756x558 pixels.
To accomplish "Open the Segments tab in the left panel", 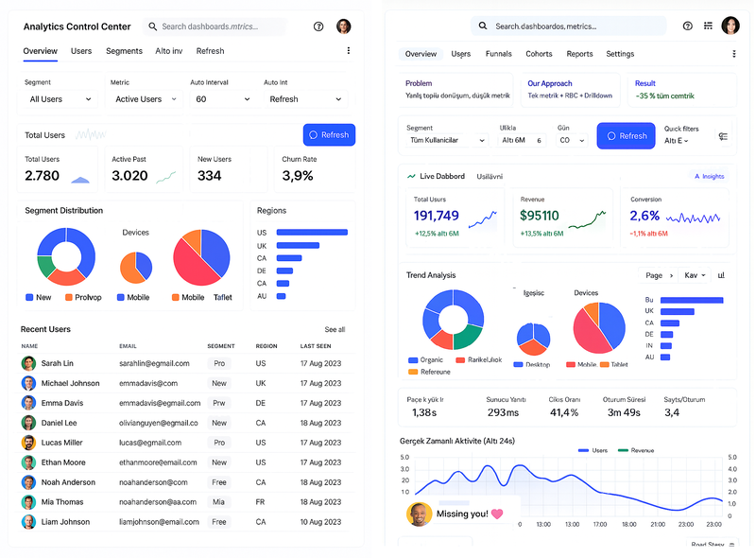I will point(124,51).
